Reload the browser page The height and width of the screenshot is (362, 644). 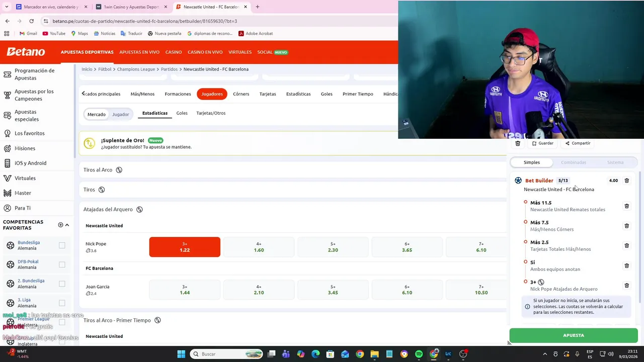tap(31, 21)
